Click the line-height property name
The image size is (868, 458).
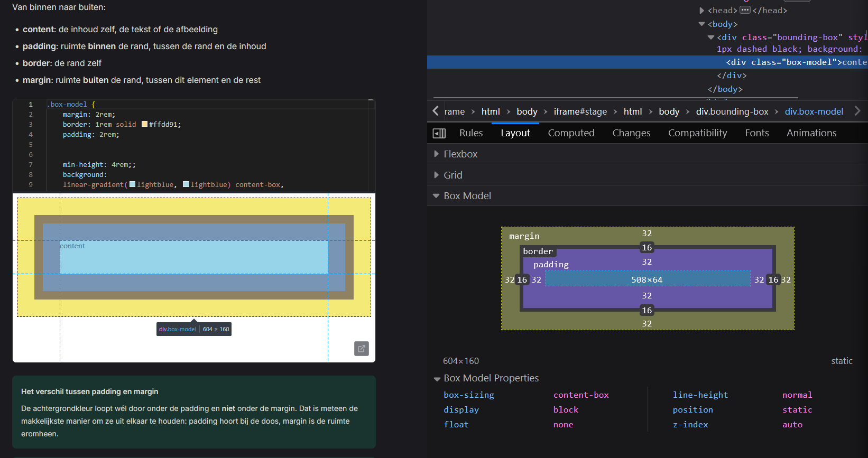point(700,395)
